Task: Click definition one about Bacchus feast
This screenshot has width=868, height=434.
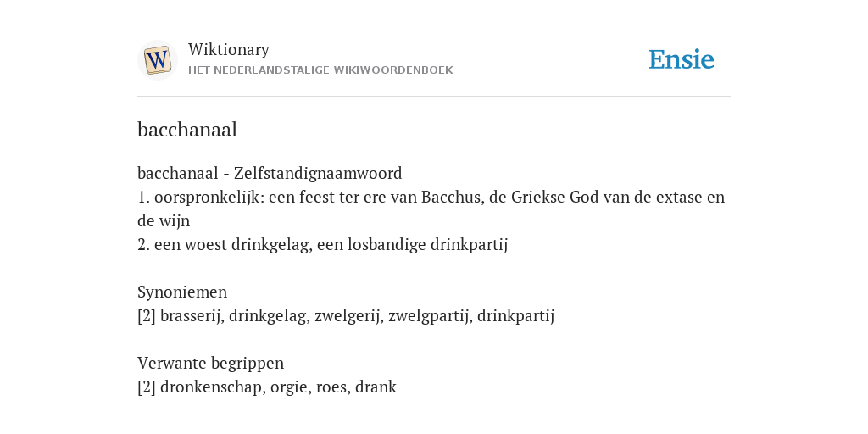Action: coord(431,209)
